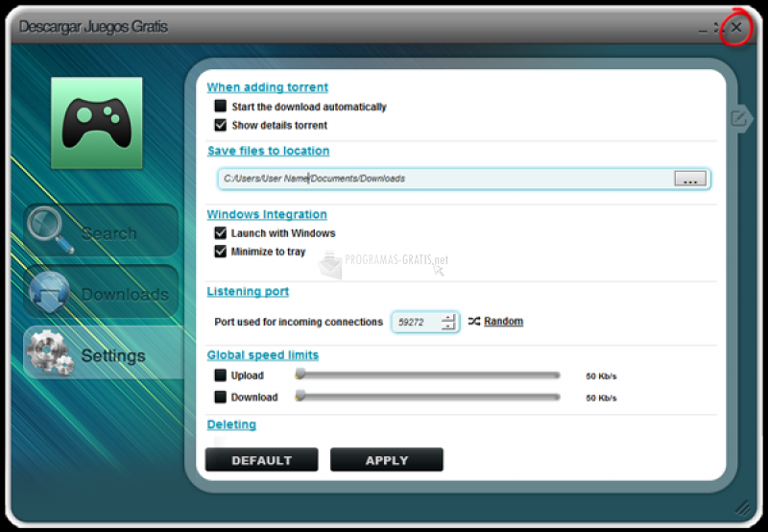Click the magnifying glass Search icon
This screenshot has height=532, width=768.
click(x=50, y=230)
